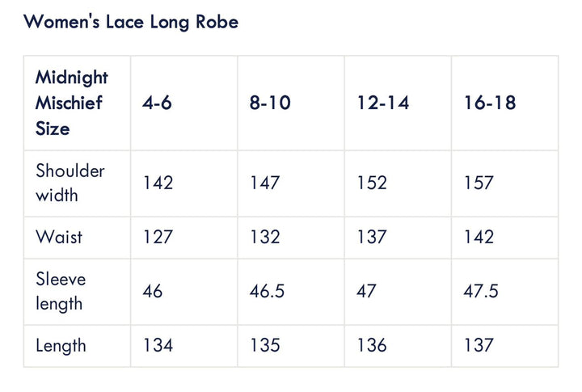Select the Length row label
582x392 pixels.
pos(61,346)
